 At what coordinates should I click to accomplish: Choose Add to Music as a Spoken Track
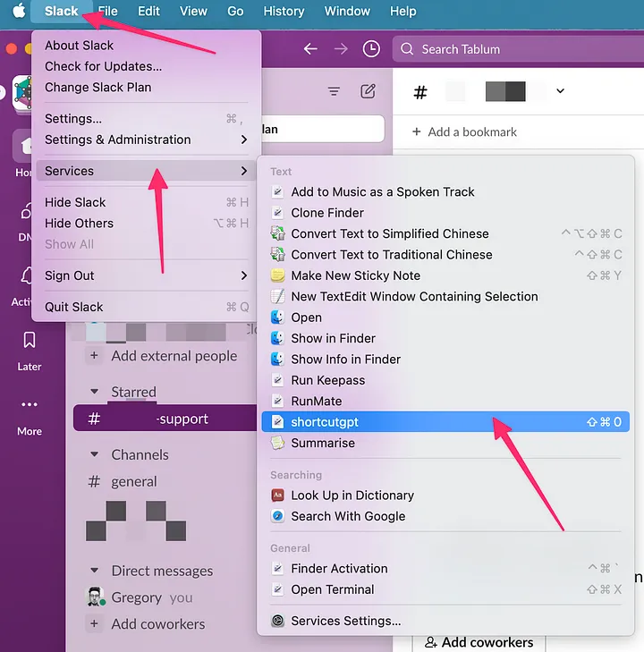point(445,191)
